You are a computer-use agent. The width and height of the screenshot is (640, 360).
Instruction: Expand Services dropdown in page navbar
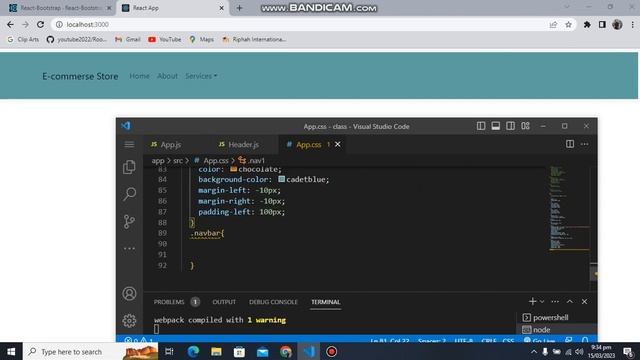pos(201,76)
